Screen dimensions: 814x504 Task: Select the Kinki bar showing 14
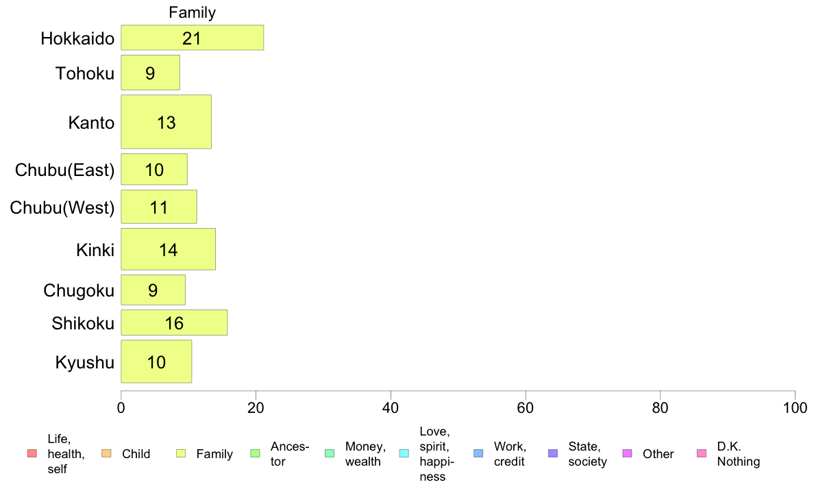click(168, 249)
